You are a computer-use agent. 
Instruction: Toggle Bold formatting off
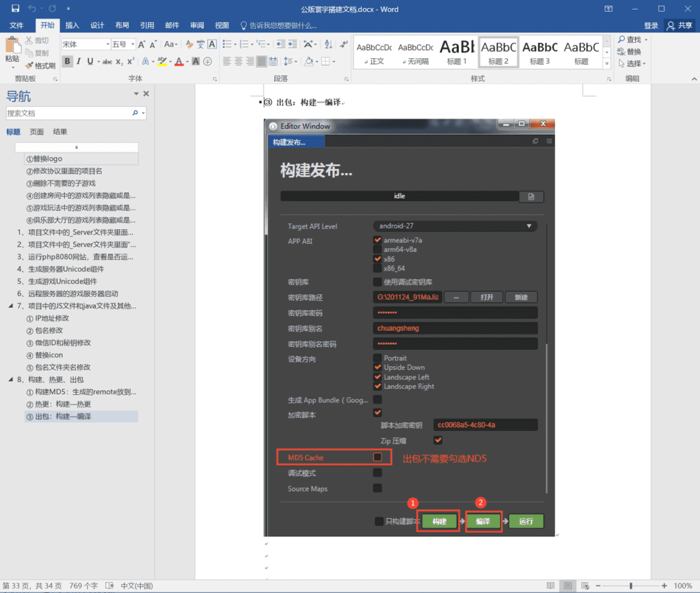click(x=67, y=62)
